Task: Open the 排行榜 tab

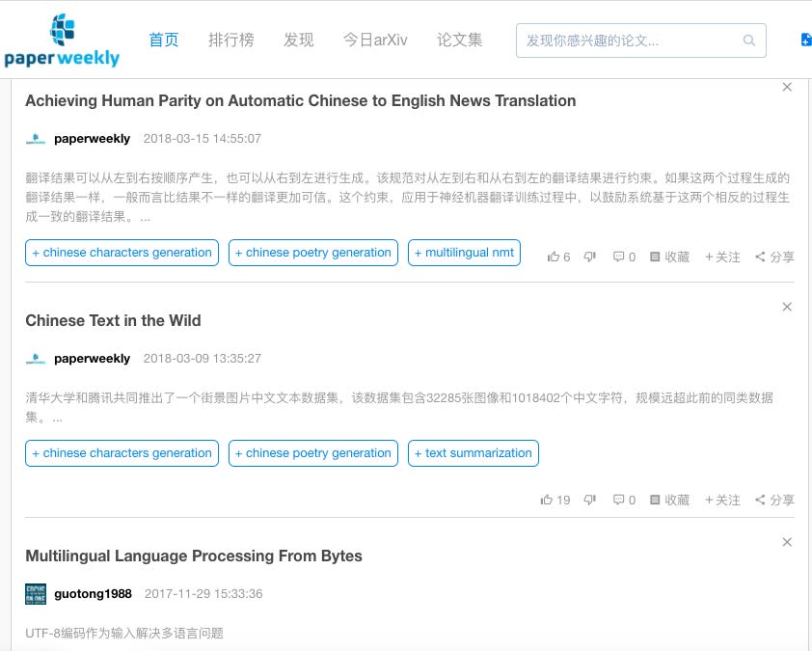Action: [x=231, y=40]
